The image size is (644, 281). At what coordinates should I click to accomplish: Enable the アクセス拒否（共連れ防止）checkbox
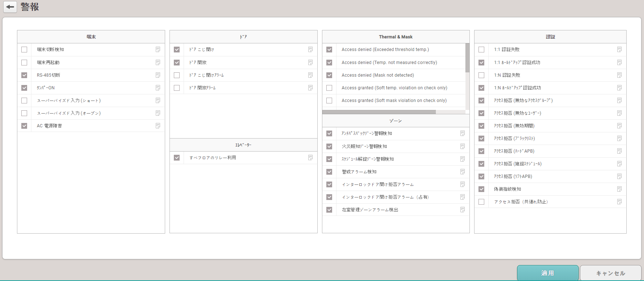coord(481,202)
